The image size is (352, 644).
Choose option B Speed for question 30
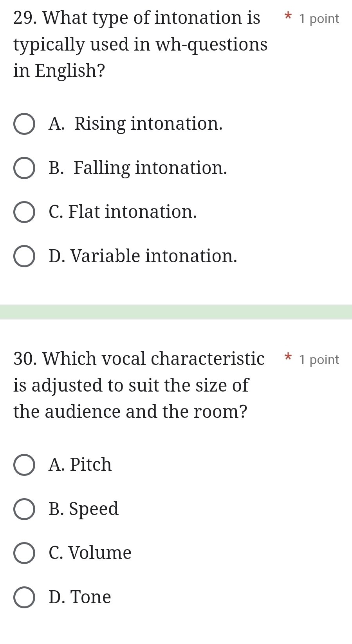(24, 509)
